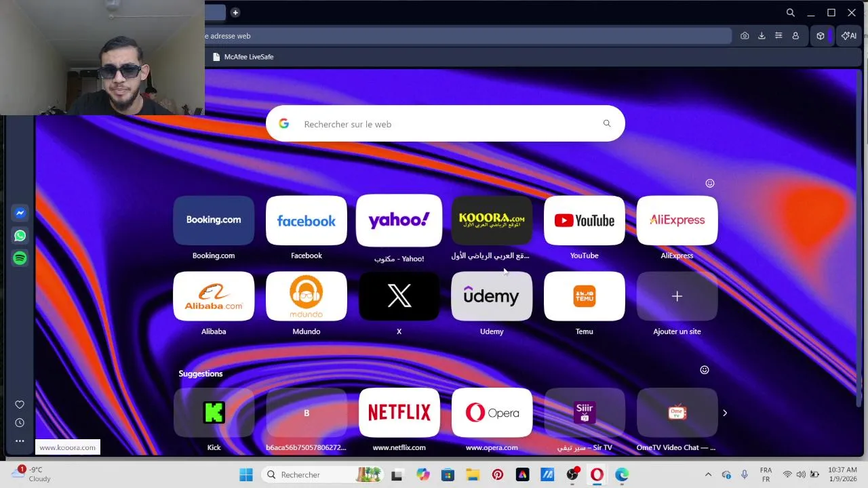Open the Facebook speed dial tile
The height and width of the screenshot is (488, 868).
point(307,220)
